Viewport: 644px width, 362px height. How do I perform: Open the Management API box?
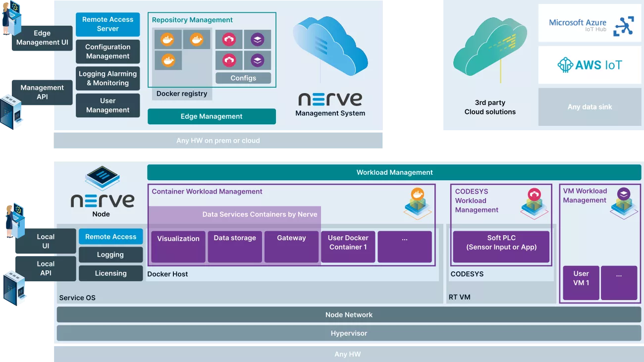click(x=42, y=92)
